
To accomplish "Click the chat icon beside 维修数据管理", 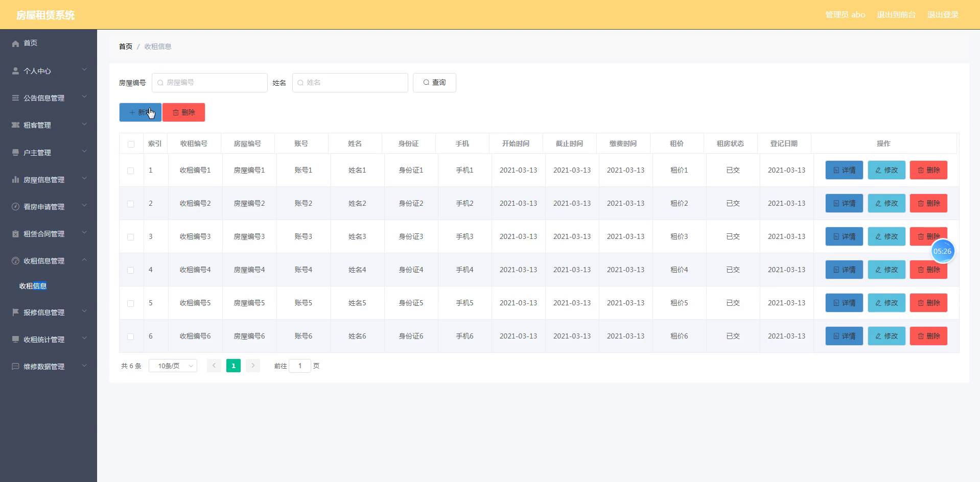I will coord(15,367).
